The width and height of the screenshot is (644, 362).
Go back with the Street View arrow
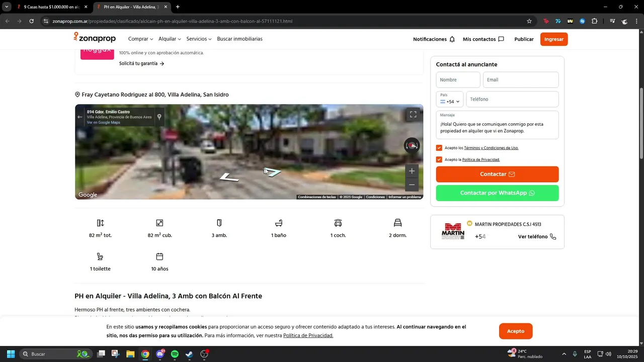click(x=79, y=117)
